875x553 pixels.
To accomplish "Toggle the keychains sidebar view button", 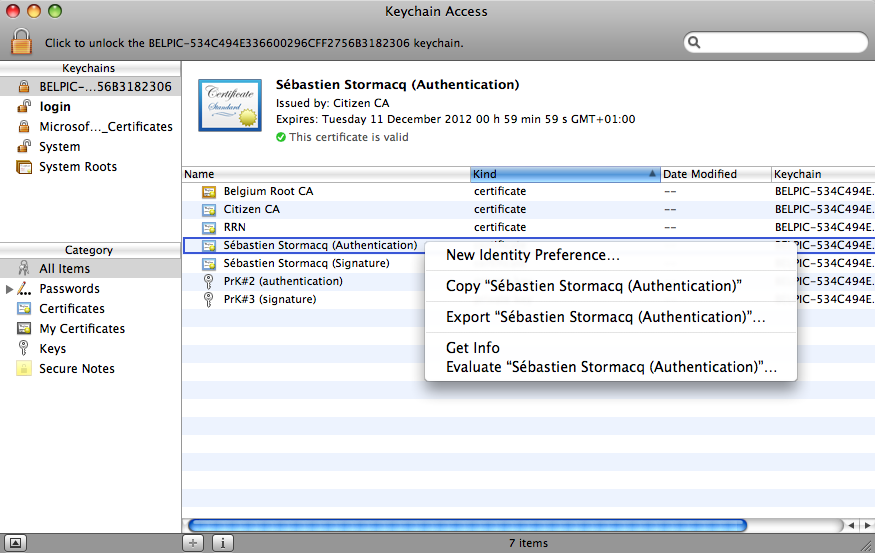I will [15, 543].
